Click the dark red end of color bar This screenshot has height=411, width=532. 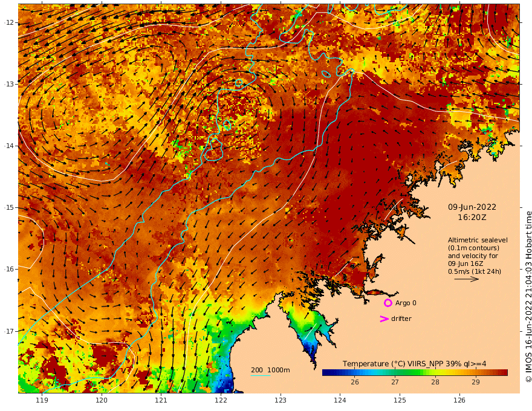click(x=504, y=373)
